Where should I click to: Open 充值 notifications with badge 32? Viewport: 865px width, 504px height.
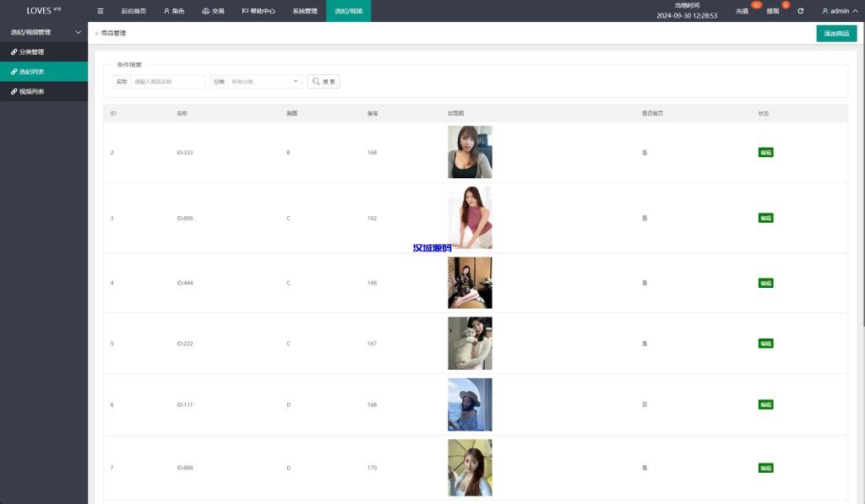(743, 11)
